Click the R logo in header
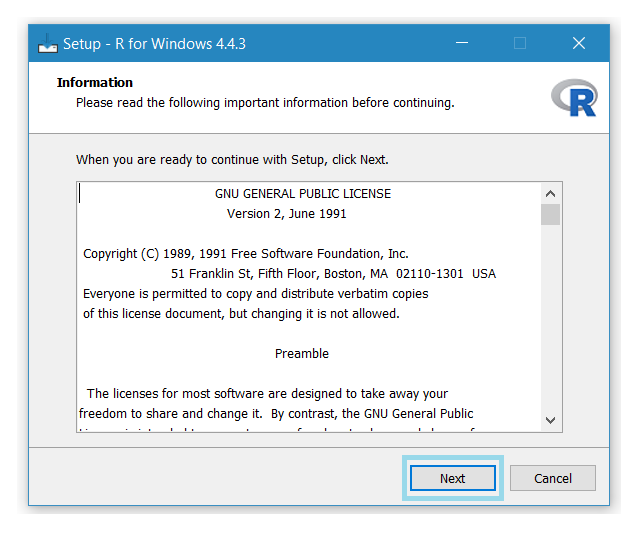641x536 pixels. (574, 98)
